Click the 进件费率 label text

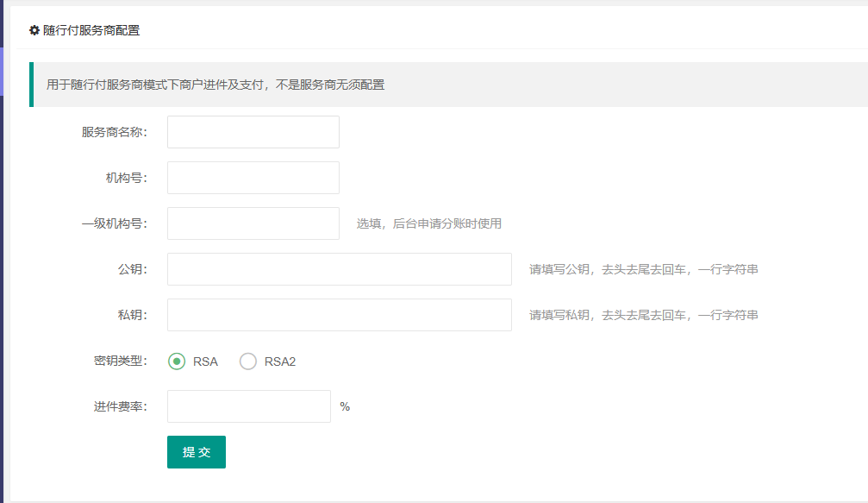(x=121, y=406)
